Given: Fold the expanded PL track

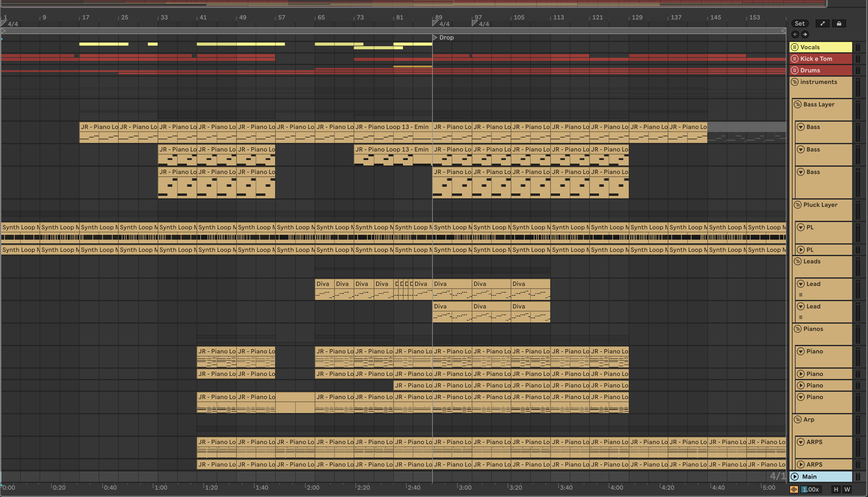Looking at the screenshot, I should pos(801,227).
